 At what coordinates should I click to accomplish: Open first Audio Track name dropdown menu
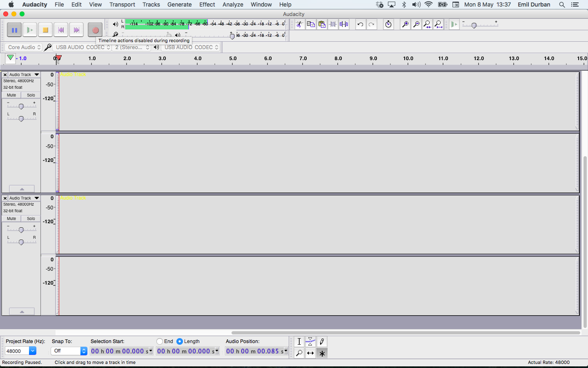[24, 74]
